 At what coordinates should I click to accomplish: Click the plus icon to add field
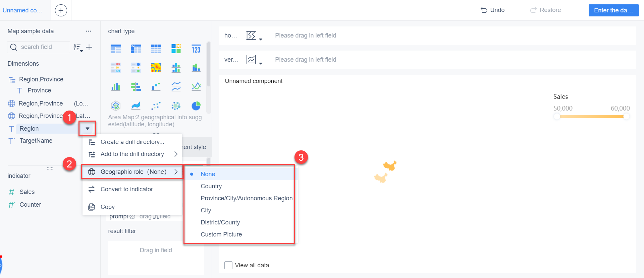89,47
